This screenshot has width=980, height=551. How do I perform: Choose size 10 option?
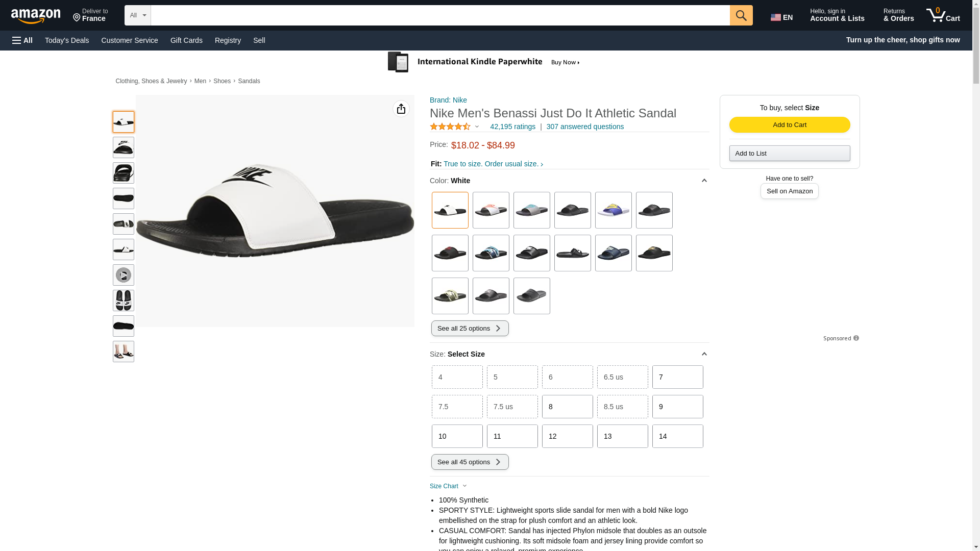tap(457, 436)
